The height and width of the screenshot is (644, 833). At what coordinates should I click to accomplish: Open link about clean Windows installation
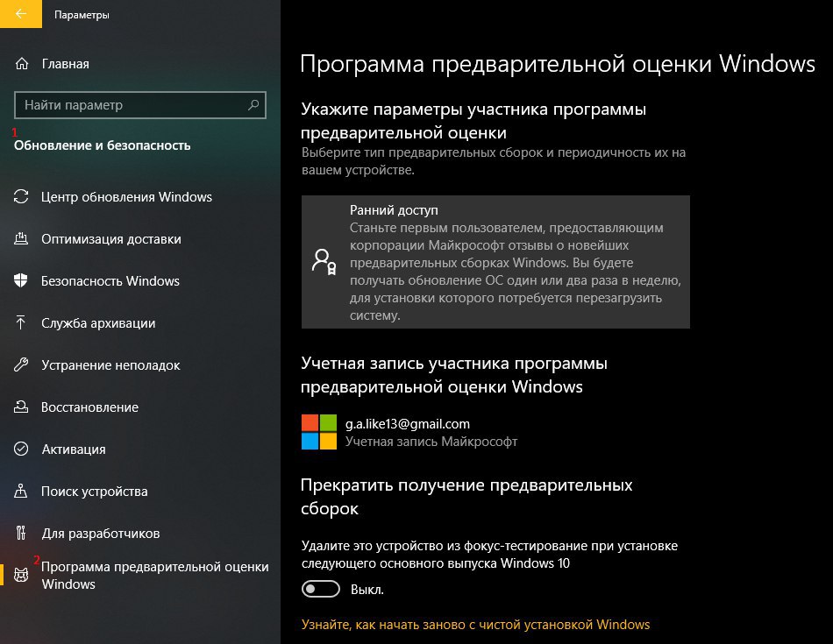(475, 625)
